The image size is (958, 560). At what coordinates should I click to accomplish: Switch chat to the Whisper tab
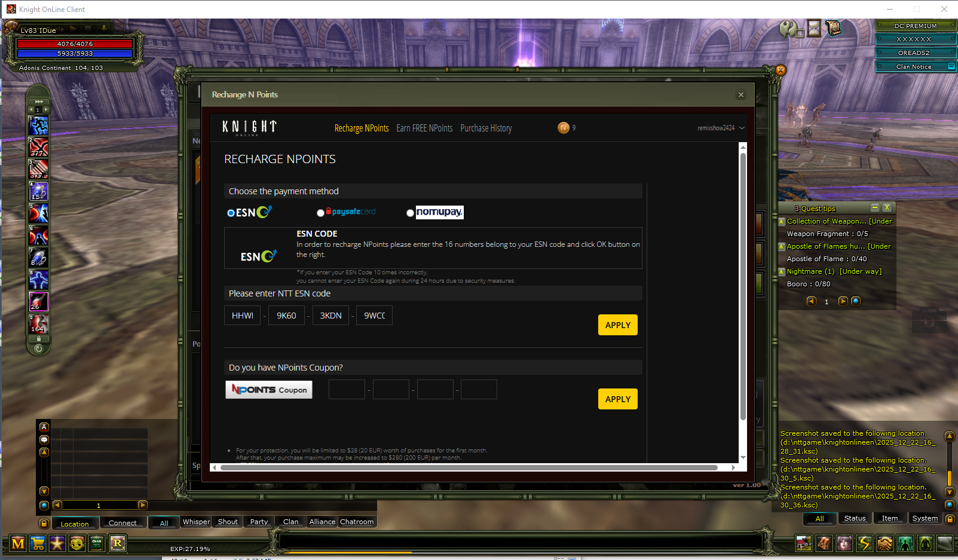[196, 522]
